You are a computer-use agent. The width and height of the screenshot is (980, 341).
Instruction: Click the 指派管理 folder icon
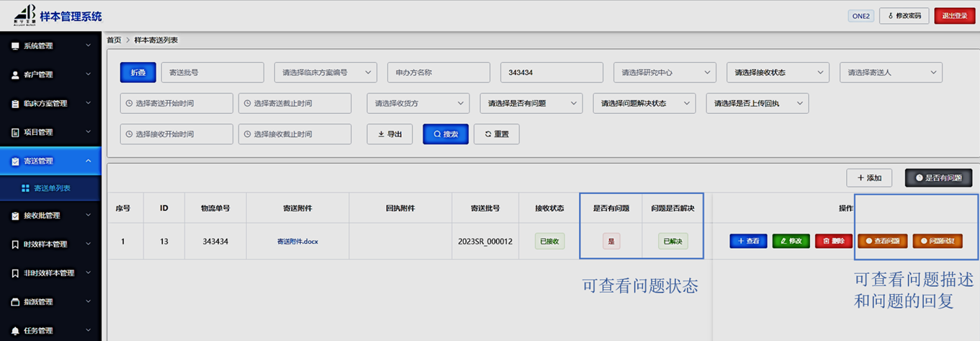(x=15, y=302)
